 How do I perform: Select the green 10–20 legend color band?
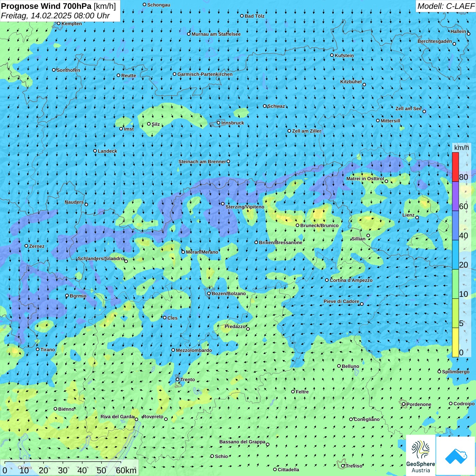(x=455, y=284)
